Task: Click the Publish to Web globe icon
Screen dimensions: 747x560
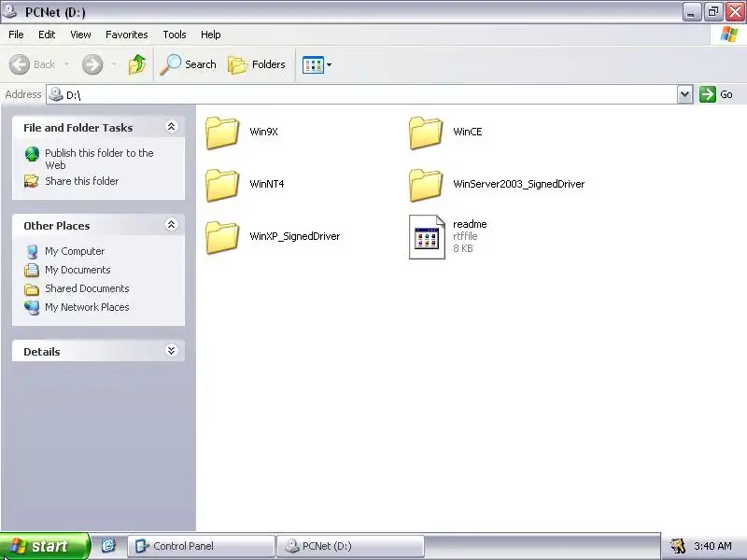Action: click(32, 154)
